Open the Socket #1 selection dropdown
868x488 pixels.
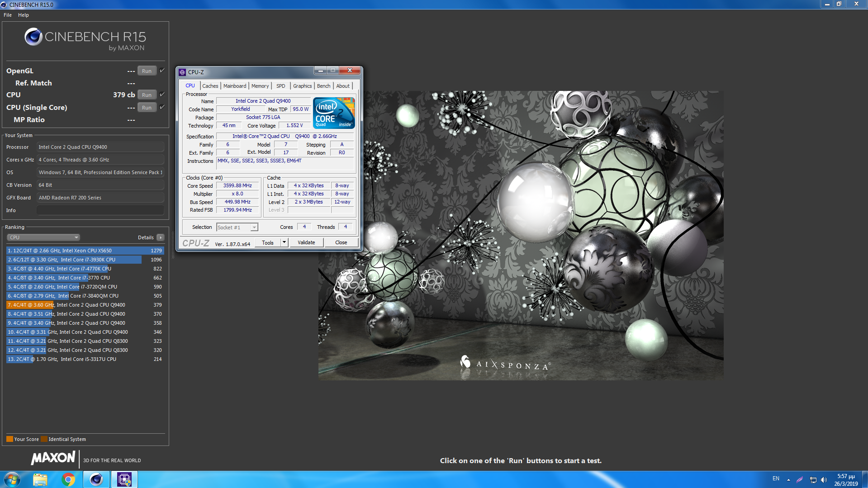pyautogui.click(x=237, y=227)
